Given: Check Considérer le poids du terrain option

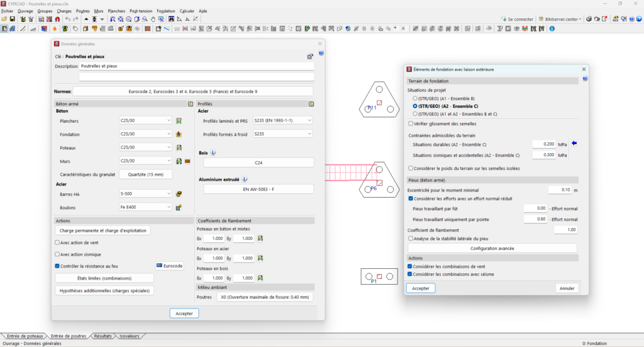Looking at the screenshot, I should coord(411,168).
